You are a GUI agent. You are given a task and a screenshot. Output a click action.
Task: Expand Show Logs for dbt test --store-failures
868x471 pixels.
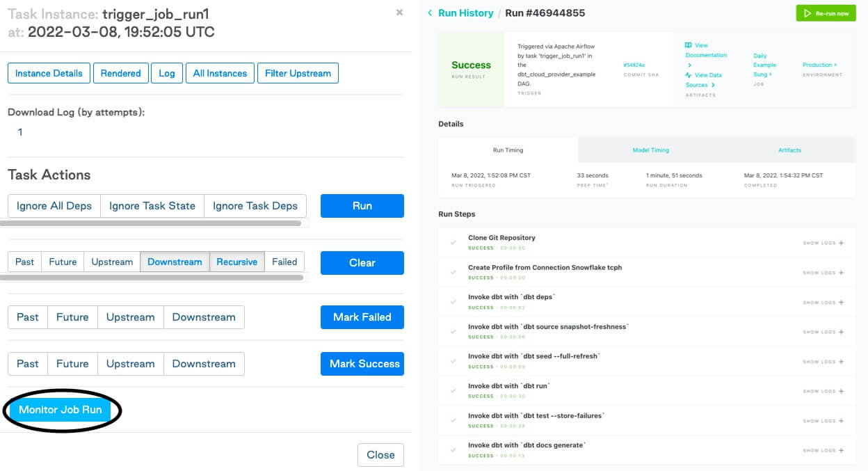823,421
